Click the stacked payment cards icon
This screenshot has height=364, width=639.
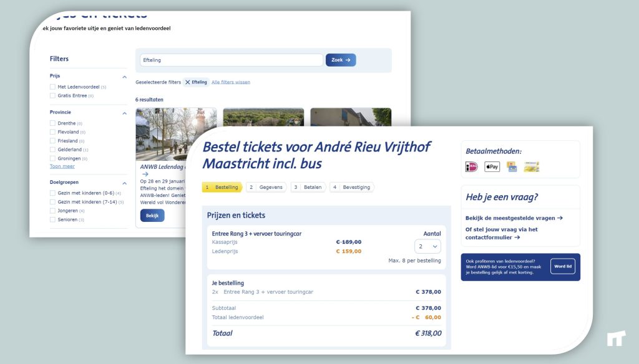(512, 167)
